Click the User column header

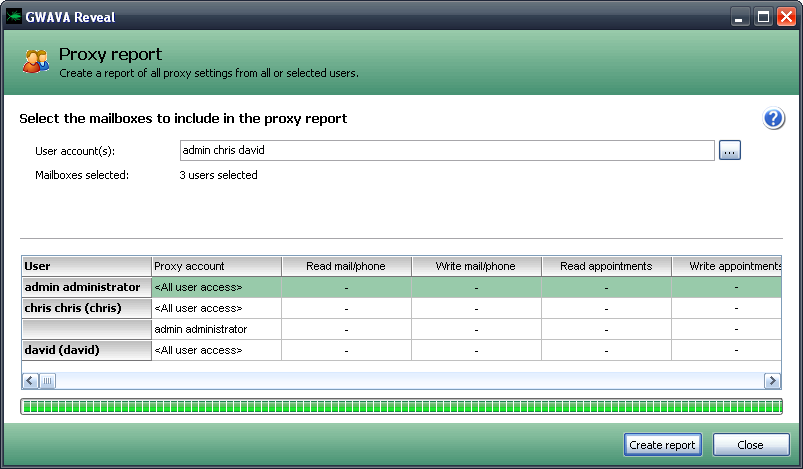click(87, 266)
